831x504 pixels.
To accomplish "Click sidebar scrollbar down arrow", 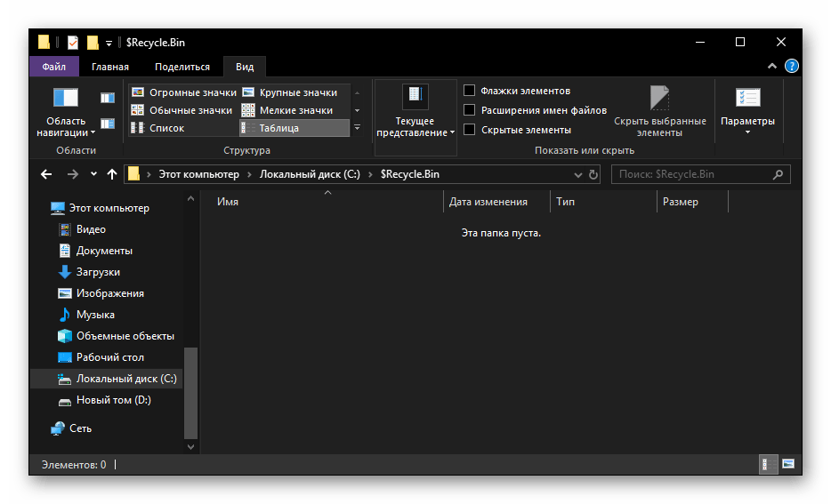I will point(190,447).
